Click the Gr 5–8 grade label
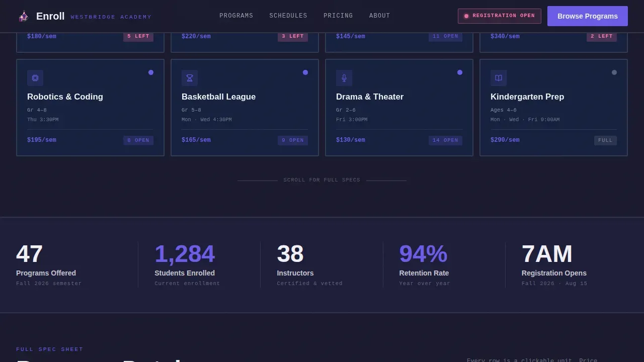The width and height of the screenshot is (644, 362). point(191,110)
